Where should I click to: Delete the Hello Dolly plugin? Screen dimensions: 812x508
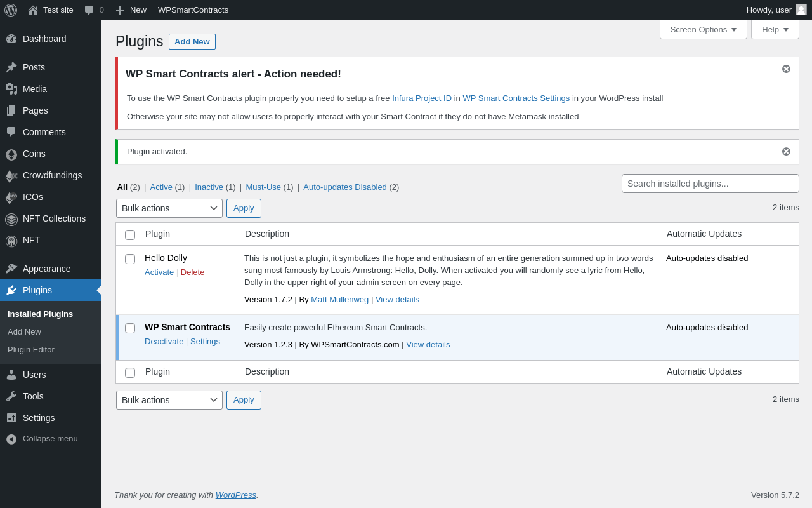192,272
